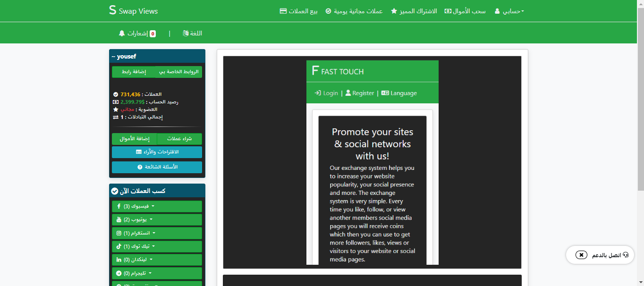Click the Swap Views logo
The width and height of the screenshot is (644, 286).
pos(133,11)
